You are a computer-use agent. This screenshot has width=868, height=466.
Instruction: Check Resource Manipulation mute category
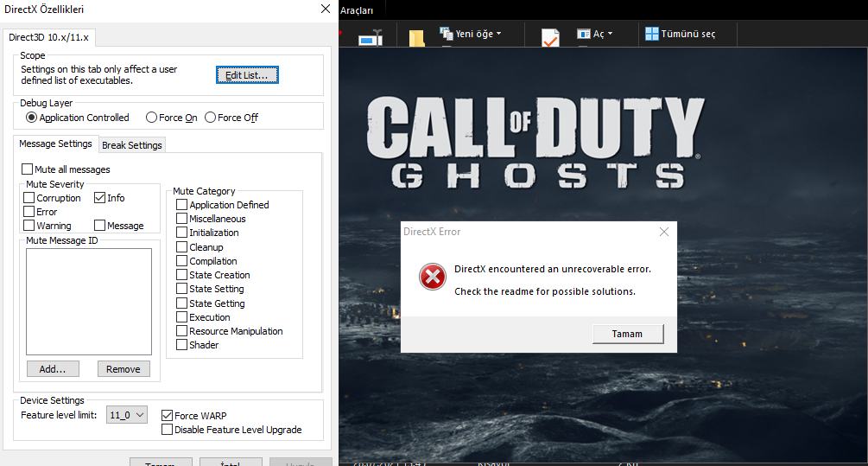click(181, 331)
